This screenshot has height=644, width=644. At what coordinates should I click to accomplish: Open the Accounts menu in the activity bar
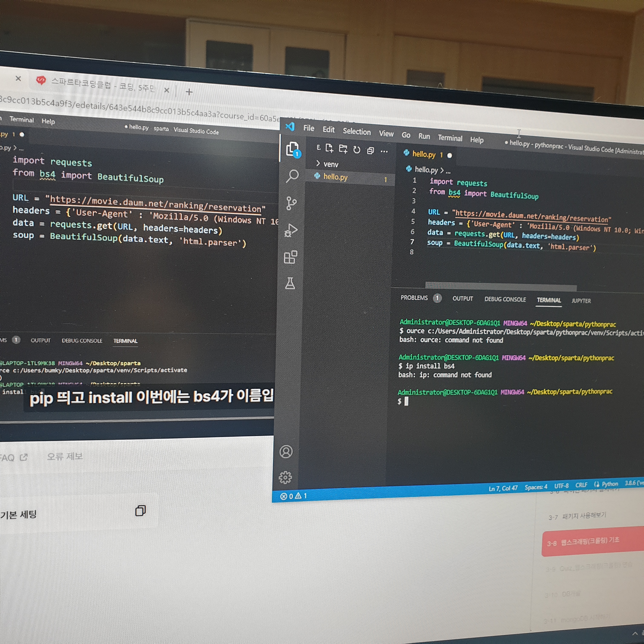[286, 452]
